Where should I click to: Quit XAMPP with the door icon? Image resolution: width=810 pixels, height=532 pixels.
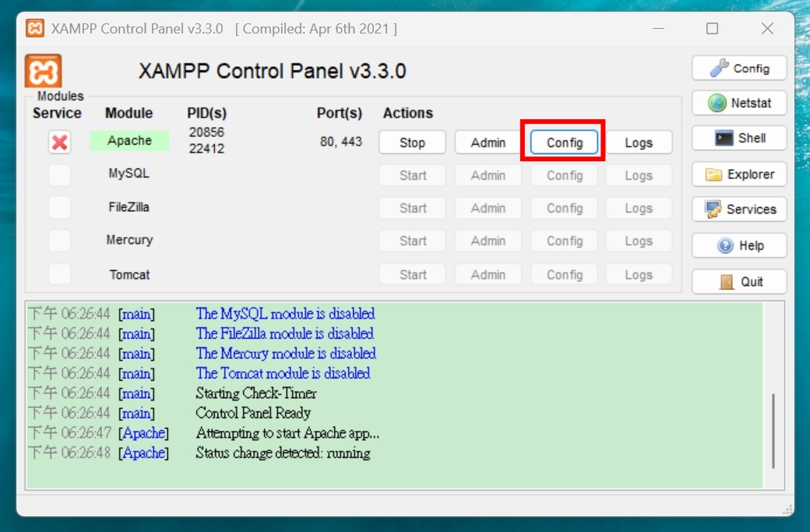pyautogui.click(x=739, y=281)
